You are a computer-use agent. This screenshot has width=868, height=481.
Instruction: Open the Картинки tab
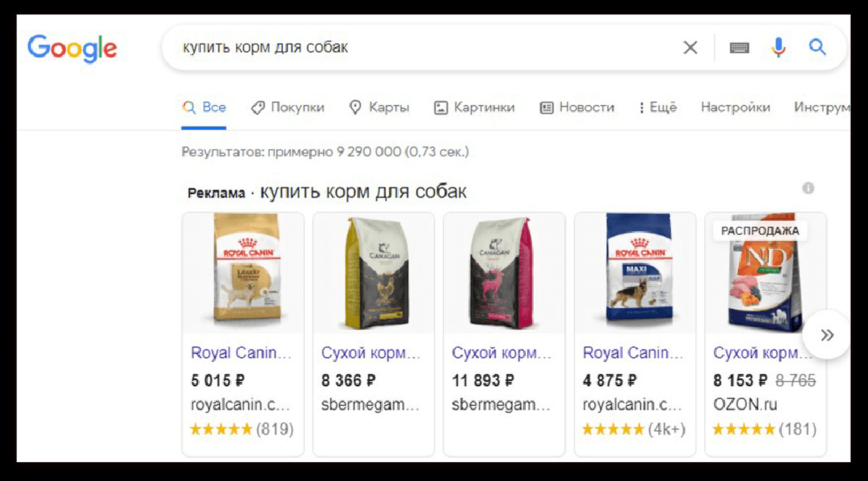(475, 107)
